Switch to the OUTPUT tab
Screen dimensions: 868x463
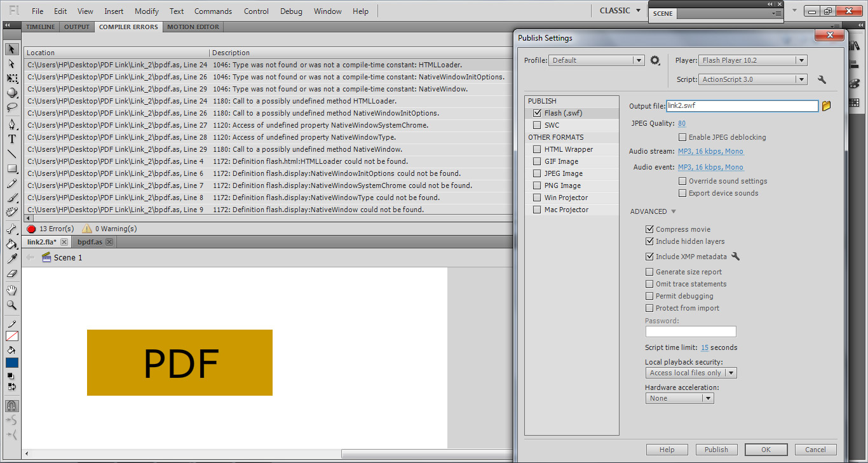coord(77,27)
